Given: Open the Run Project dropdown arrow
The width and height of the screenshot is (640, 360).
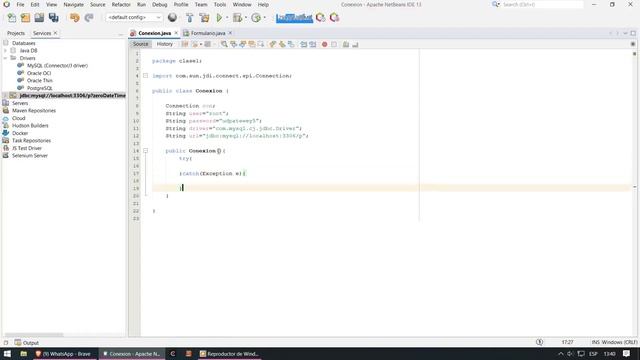Looking at the screenshot, I should click(x=227, y=18).
